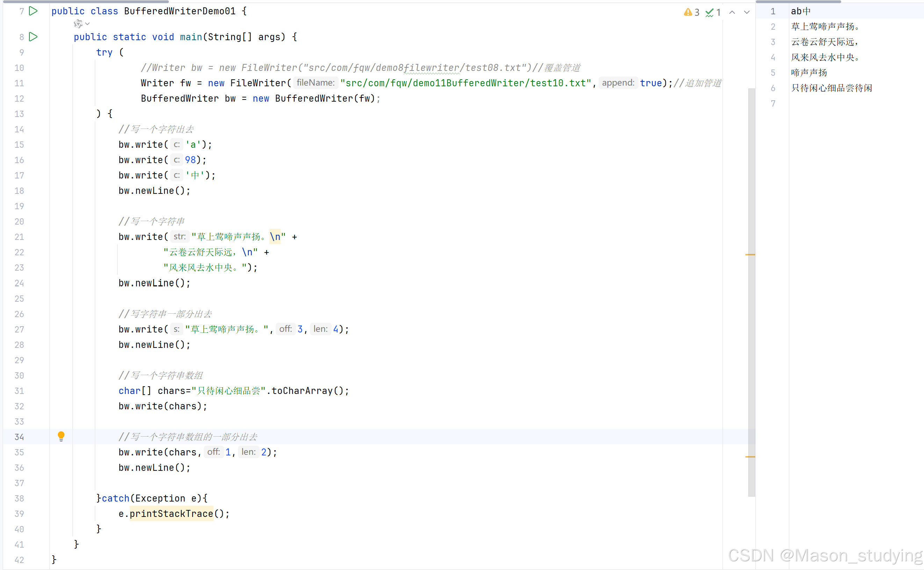This screenshot has width=924, height=570.
Task: Click the editor vertical scrollbar thumb
Action: tap(751, 301)
